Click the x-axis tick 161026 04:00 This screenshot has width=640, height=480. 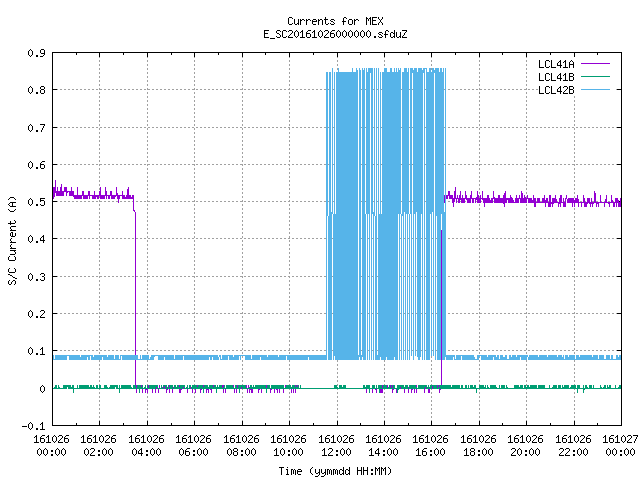coord(146,446)
